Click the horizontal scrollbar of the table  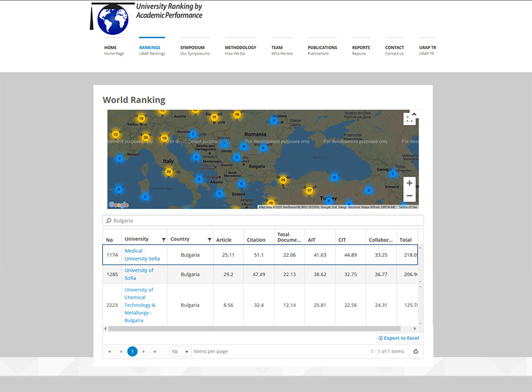pyautogui.click(x=254, y=328)
